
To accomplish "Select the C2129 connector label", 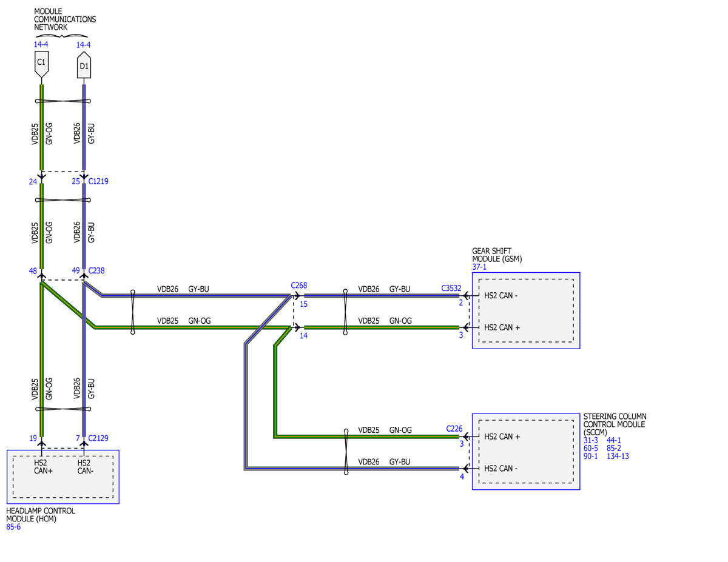I will point(98,438).
